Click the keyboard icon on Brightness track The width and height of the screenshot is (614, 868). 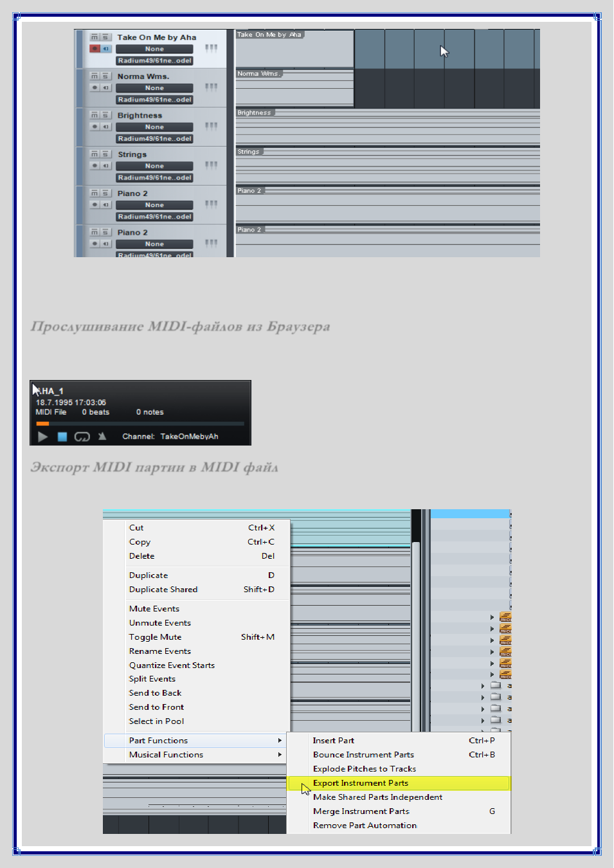click(x=211, y=126)
